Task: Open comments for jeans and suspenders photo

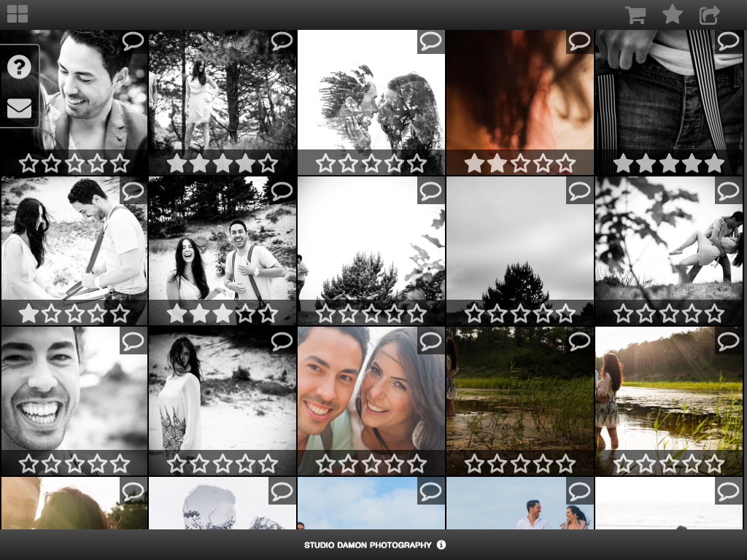Action: coord(728,41)
